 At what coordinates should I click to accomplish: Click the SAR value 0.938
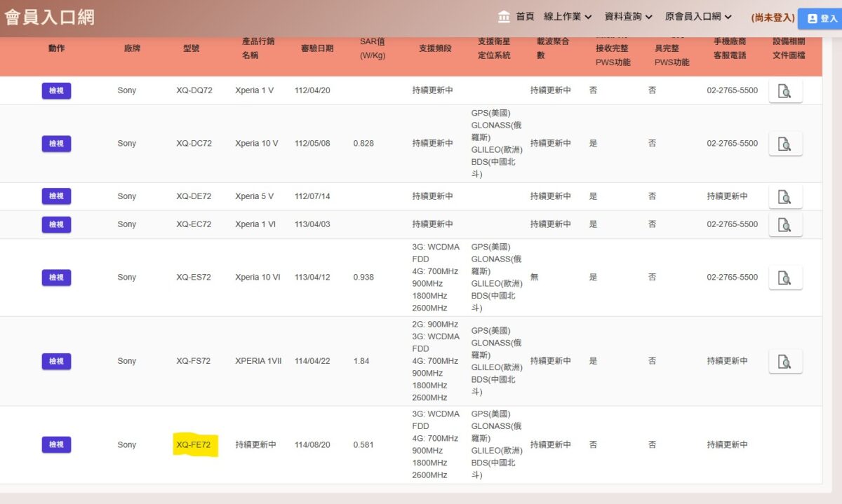tap(363, 278)
